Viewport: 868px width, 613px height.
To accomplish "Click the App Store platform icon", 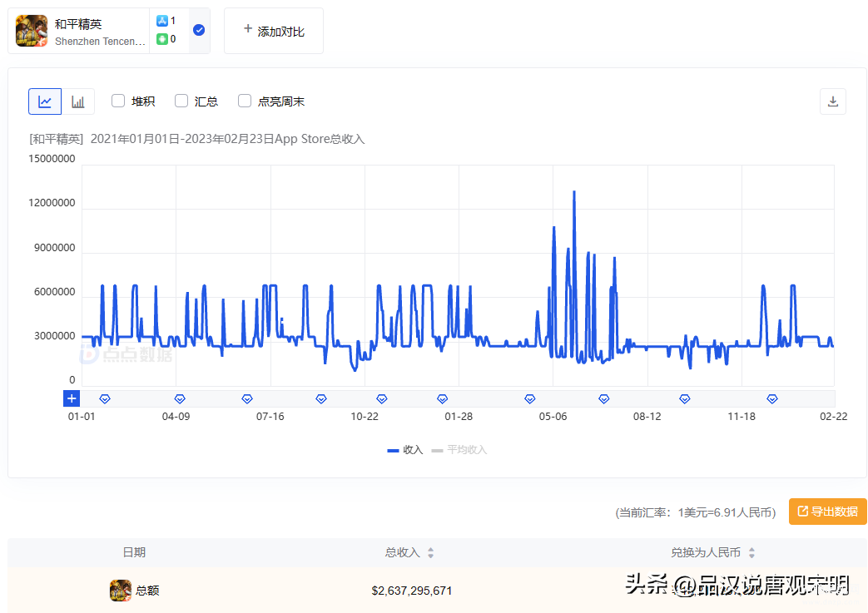I will pos(162,21).
